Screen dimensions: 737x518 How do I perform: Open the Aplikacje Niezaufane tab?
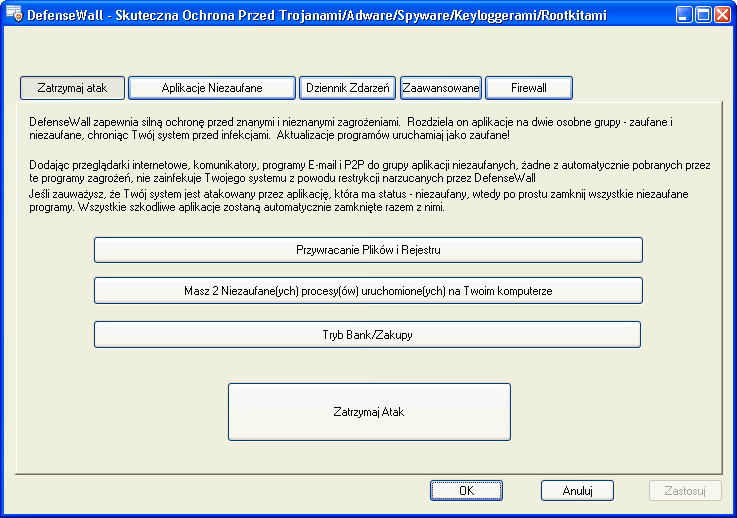coord(212,88)
